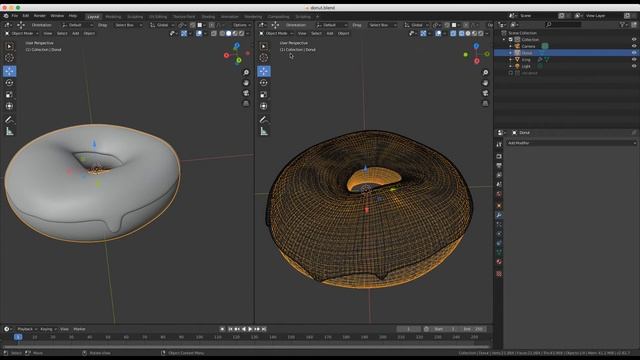Open the Render properties tab icon
Screen dimensions: 640x360
tap(499, 156)
